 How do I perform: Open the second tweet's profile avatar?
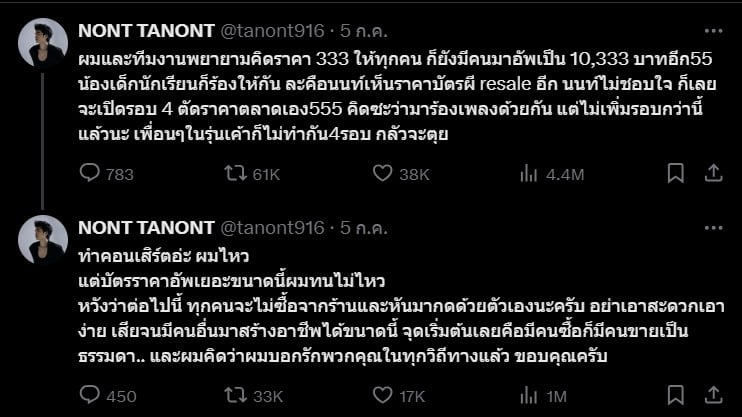[x=43, y=240]
